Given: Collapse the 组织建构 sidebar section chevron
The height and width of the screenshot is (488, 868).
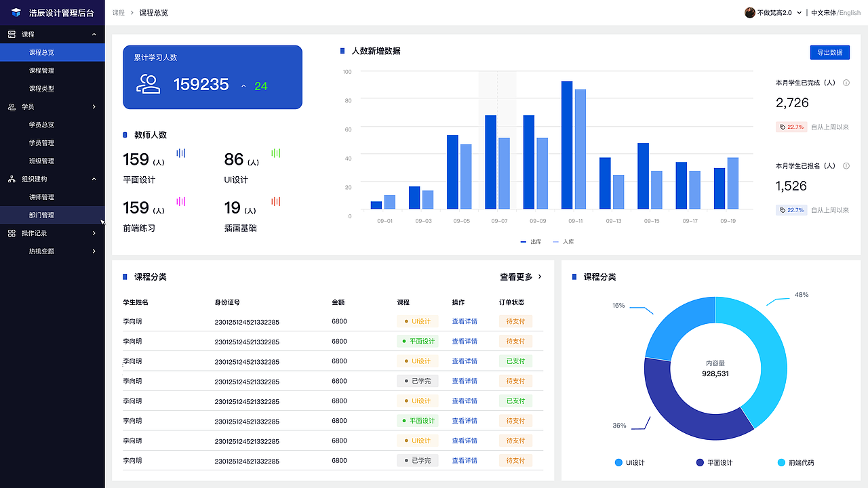Looking at the screenshot, I should click(x=94, y=179).
